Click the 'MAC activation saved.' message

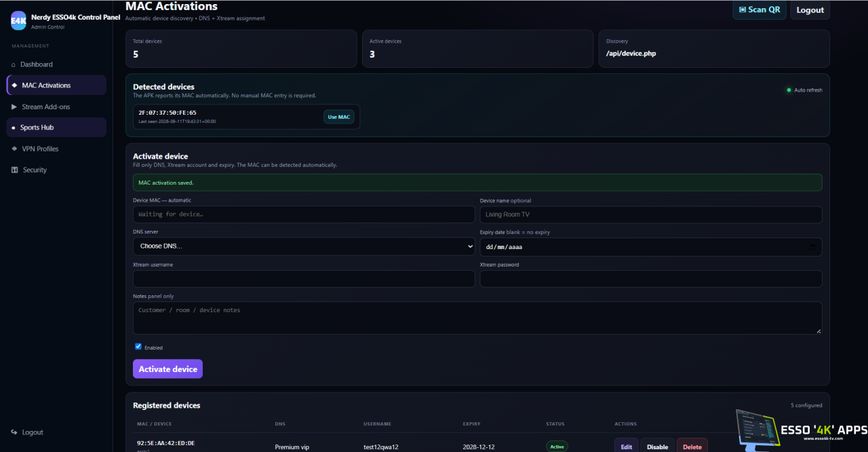[477, 183]
